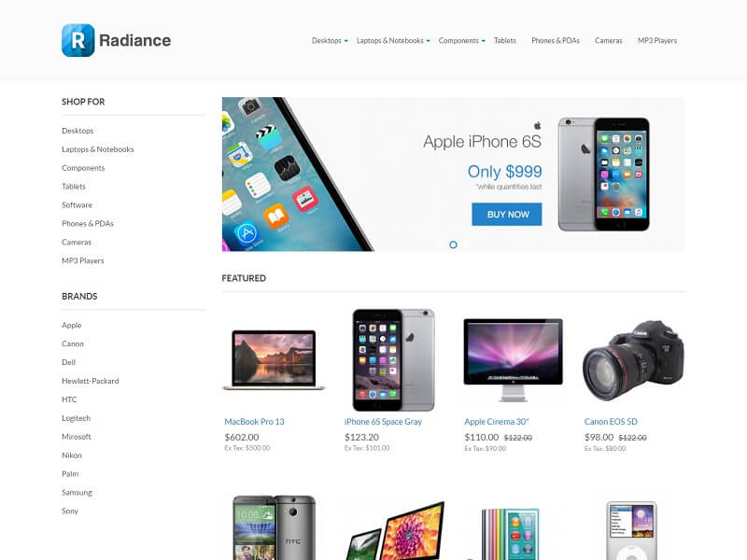Screen dimensions: 747x560
Task: Open the iPhone 6S Space Gray product image
Action: point(393,360)
